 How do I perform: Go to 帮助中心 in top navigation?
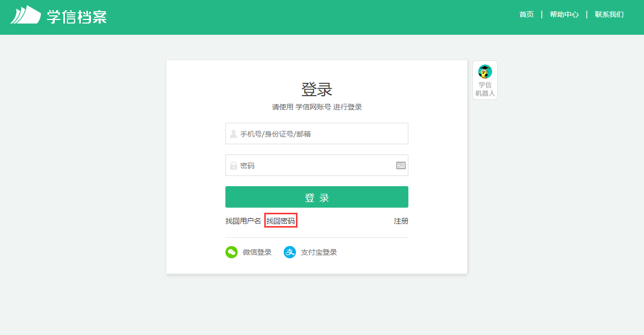[564, 14]
